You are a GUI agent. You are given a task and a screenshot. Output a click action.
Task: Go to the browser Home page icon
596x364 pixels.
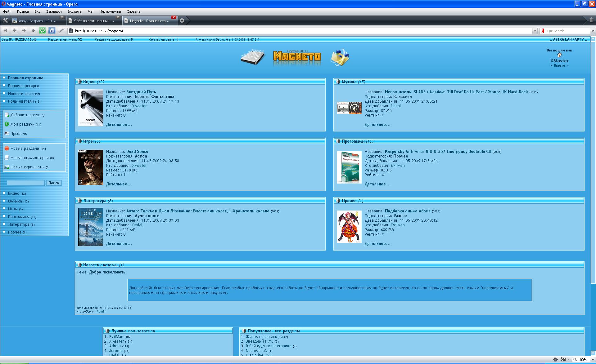tap(52, 30)
